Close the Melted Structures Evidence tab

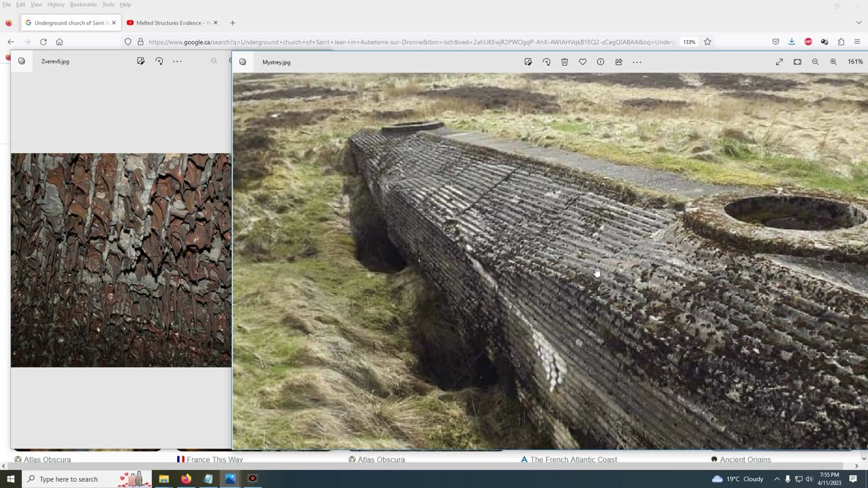point(216,22)
